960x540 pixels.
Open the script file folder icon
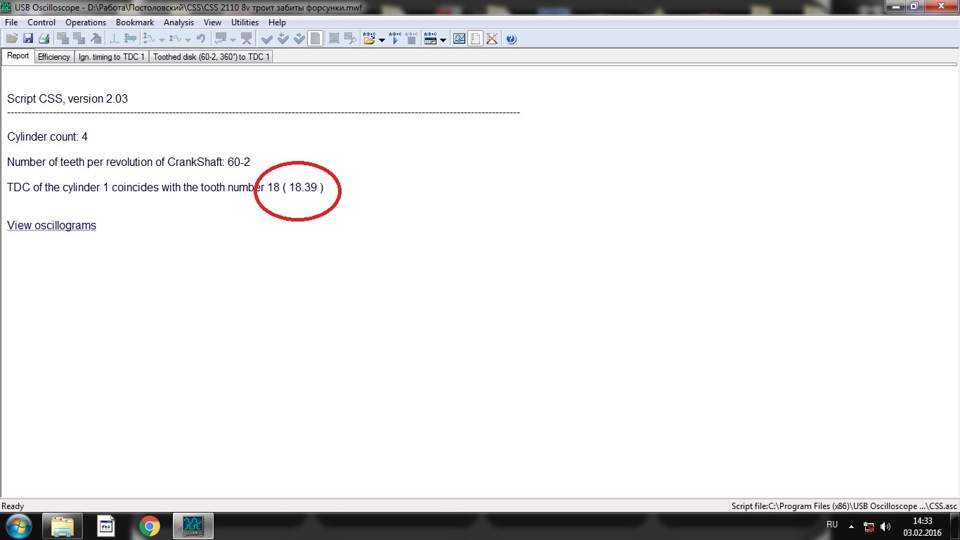pos(369,39)
